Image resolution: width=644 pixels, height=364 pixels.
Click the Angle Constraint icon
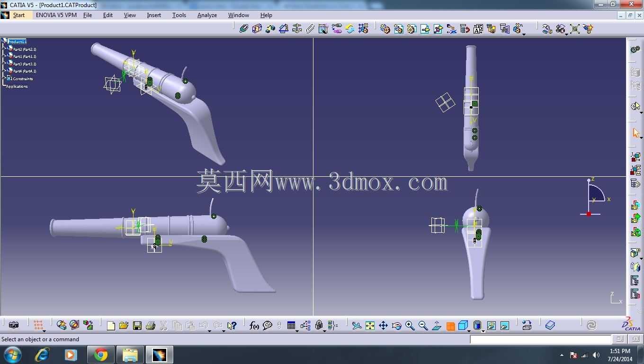point(284,29)
